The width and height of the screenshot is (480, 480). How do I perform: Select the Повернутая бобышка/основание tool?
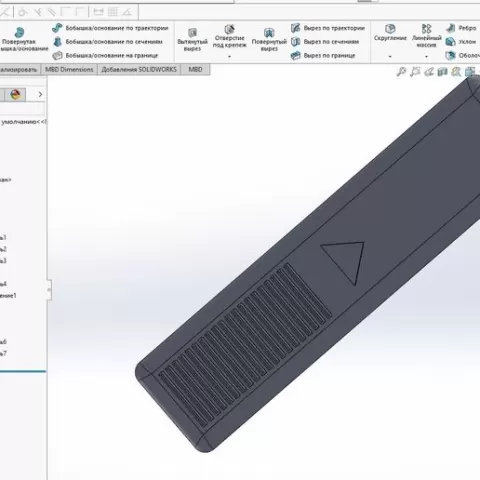tap(20, 39)
